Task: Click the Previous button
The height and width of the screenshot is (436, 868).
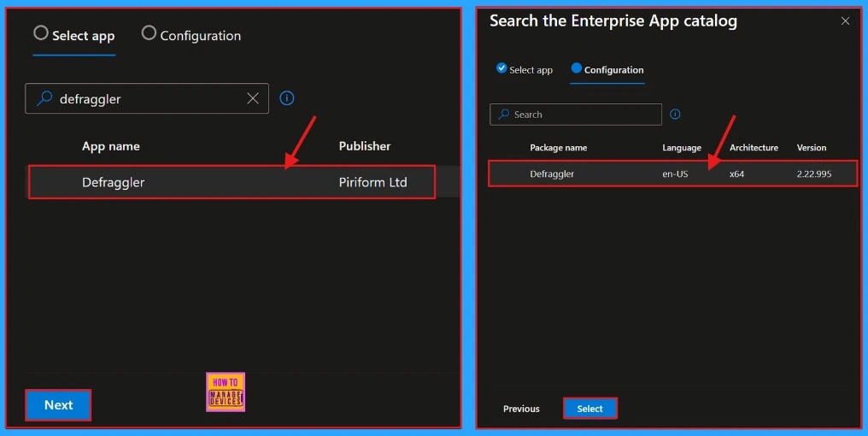Action: tap(521, 409)
